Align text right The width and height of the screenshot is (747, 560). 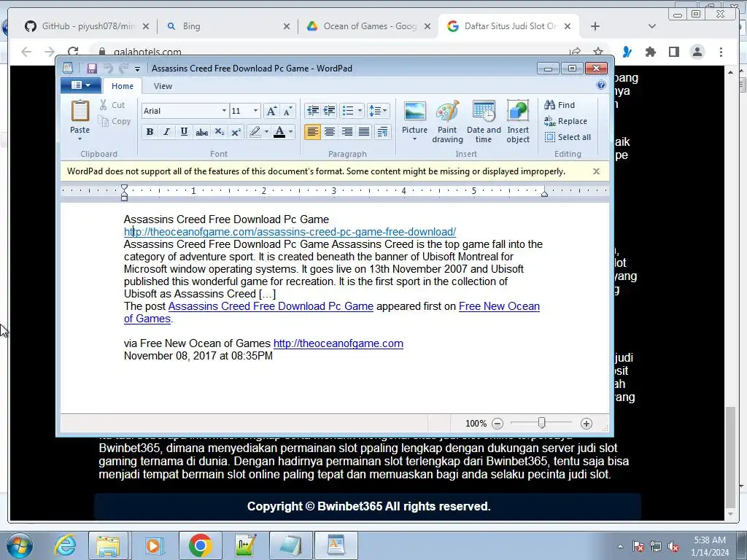[x=347, y=132]
